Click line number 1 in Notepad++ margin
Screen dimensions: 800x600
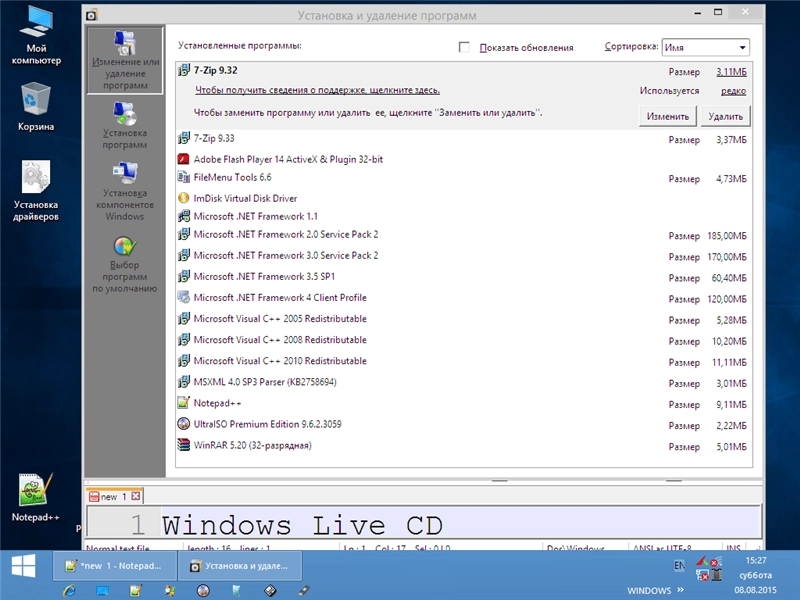138,525
